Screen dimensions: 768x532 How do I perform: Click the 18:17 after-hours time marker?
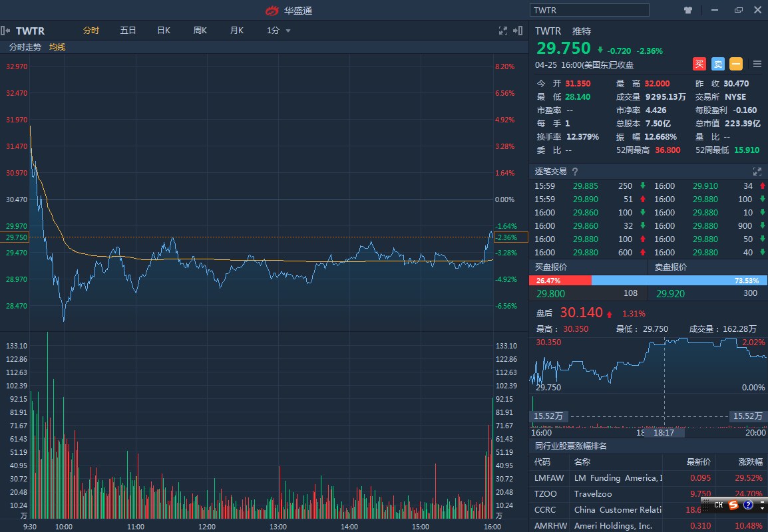(x=664, y=432)
